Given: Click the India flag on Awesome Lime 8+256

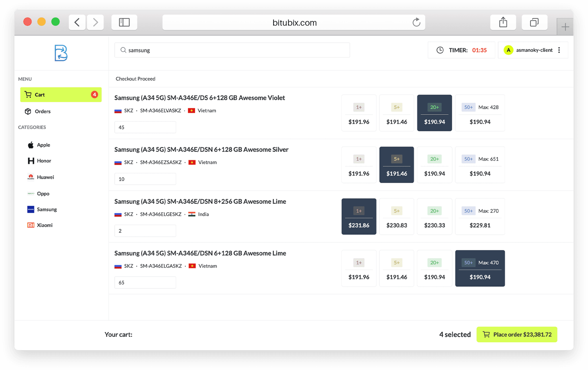Looking at the screenshot, I should [192, 214].
